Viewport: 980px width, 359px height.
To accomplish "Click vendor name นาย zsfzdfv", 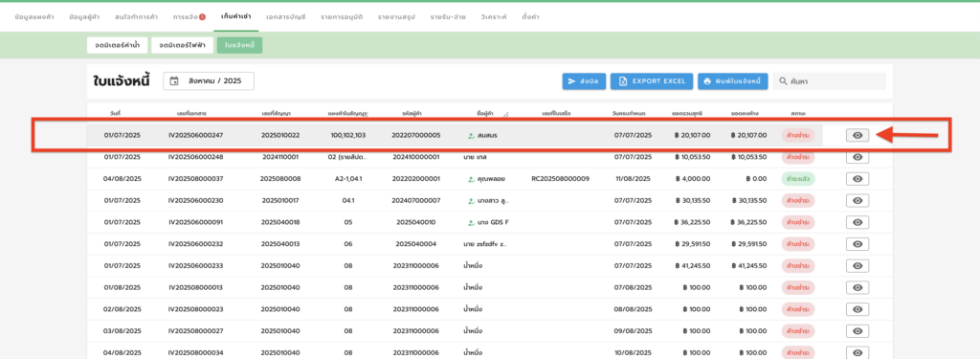I will click(485, 244).
